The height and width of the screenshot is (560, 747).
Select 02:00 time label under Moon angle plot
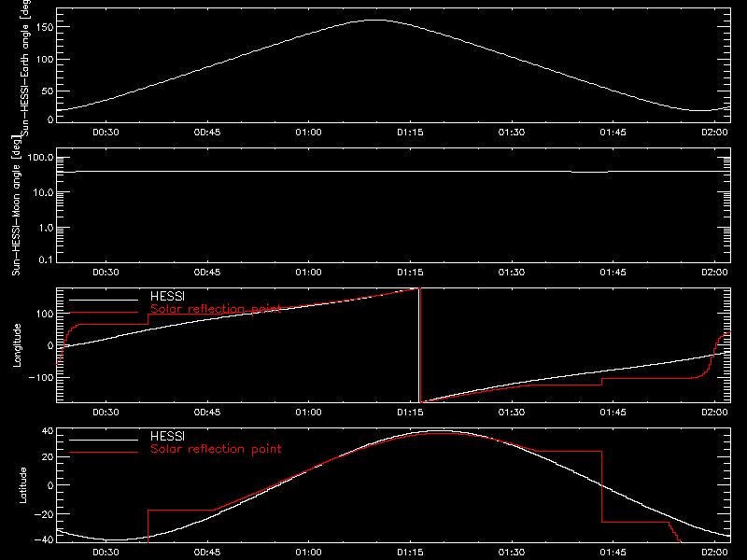tap(714, 273)
